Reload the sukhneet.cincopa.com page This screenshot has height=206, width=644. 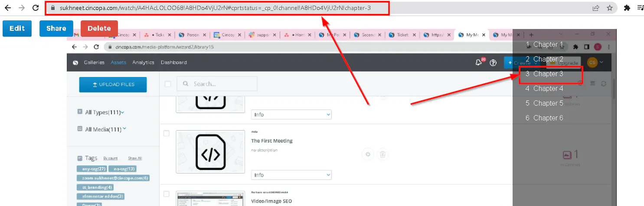click(36, 8)
